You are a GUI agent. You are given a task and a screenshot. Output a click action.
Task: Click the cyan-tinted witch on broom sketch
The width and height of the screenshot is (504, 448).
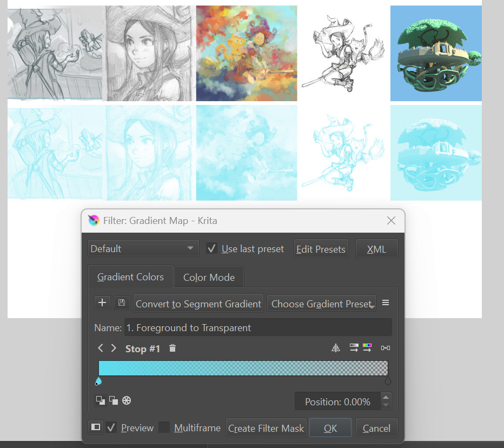click(343, 153)
